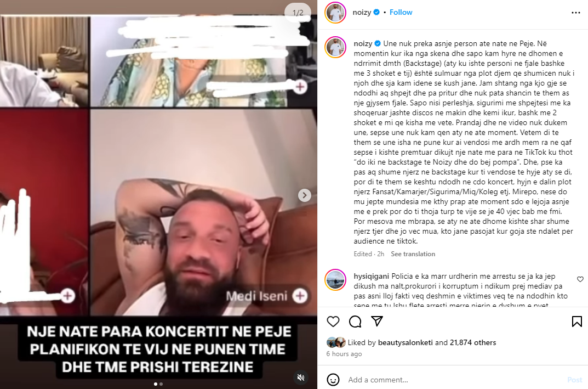Open noizy's story from header avatar
This screenshot has height=389, width=588.
point(335,13)
